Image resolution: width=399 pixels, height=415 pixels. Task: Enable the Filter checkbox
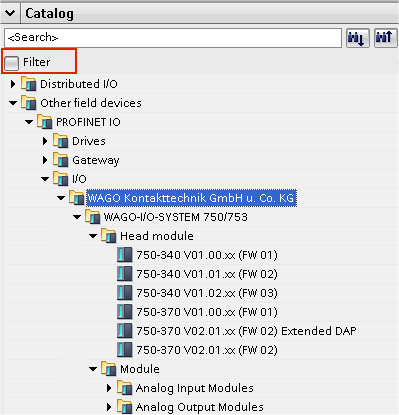click(x=12, y=63)
